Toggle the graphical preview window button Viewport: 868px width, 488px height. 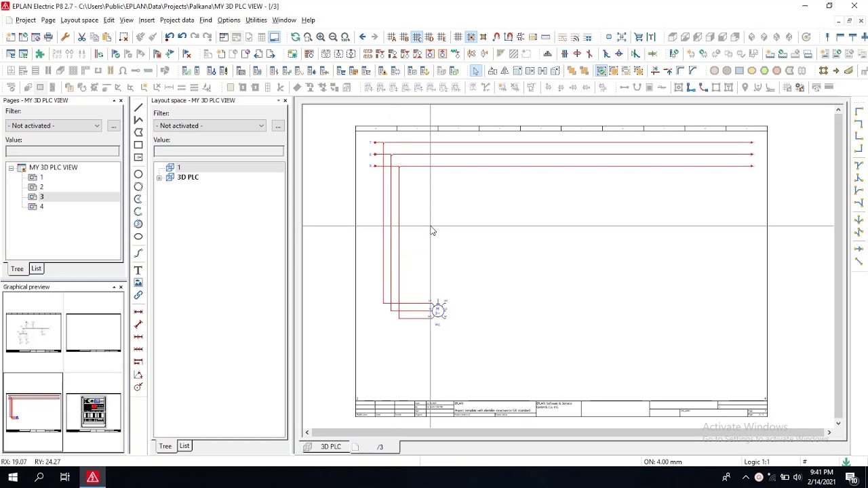(274, 37)
